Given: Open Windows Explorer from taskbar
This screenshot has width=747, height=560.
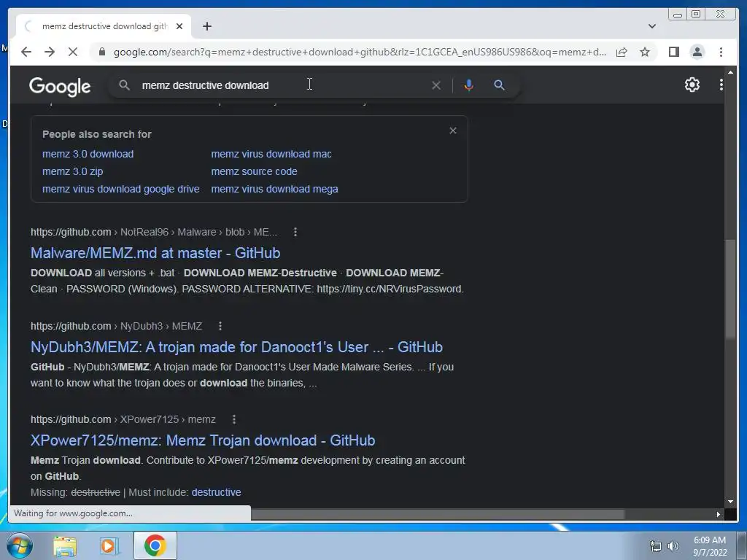Looking at the screenshot, I should tap(65, 546).
